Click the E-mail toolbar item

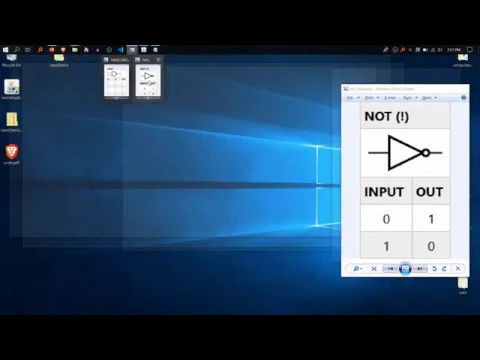coord(390,98)
